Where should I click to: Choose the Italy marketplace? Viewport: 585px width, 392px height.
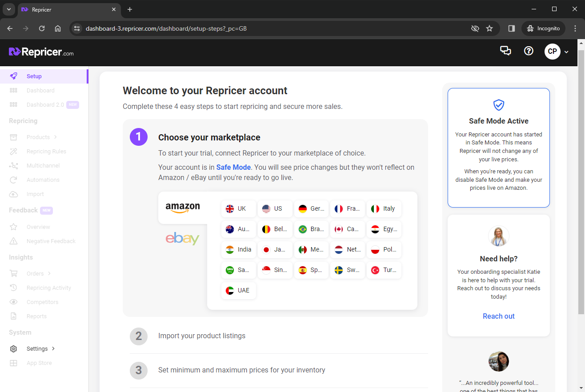[x=385, y=208]
